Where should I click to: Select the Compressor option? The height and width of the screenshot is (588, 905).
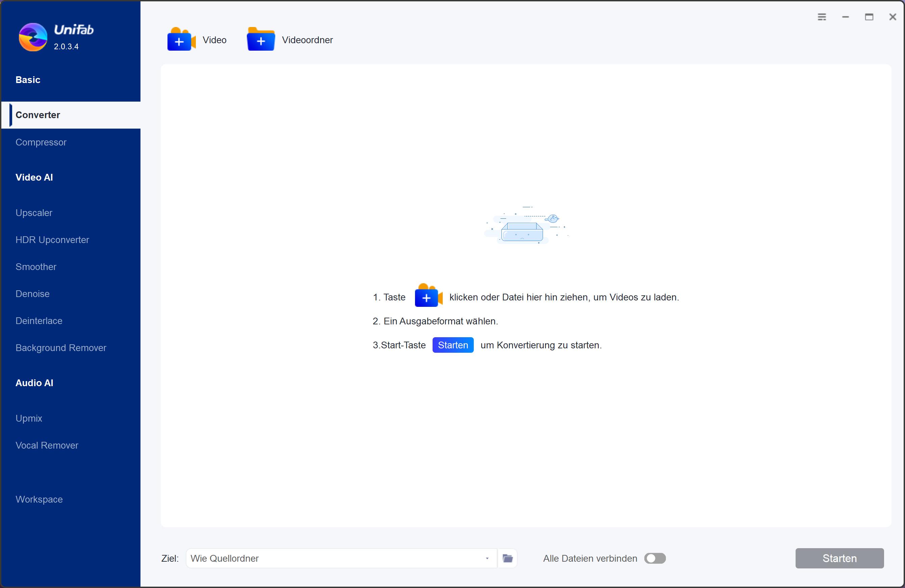pos(40,142)
